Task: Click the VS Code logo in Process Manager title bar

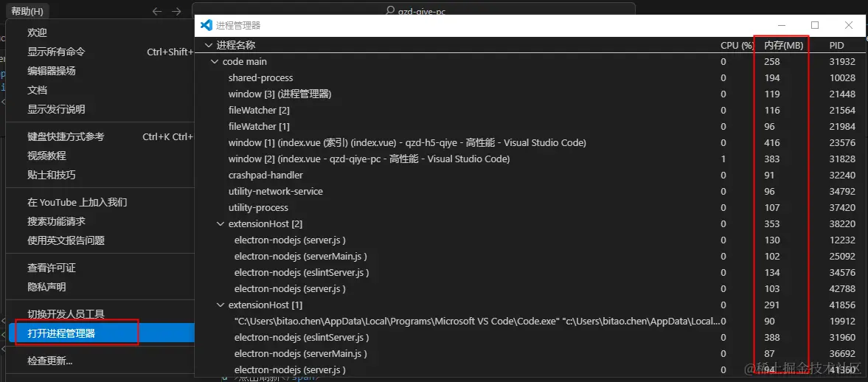Action: click(206, 25)
